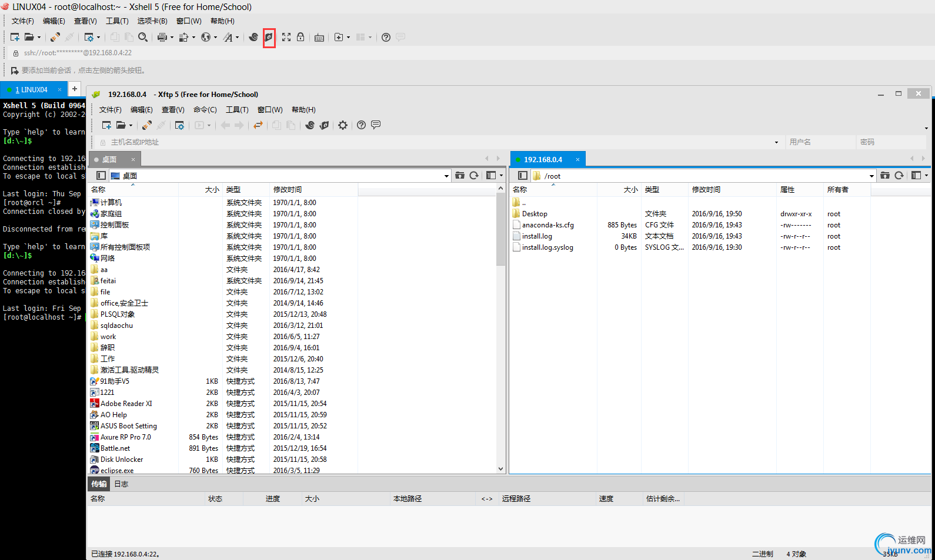The height and width of the screenshot is (560, 935).
Task: Select install.log in the remote file list
Action: 537,236
